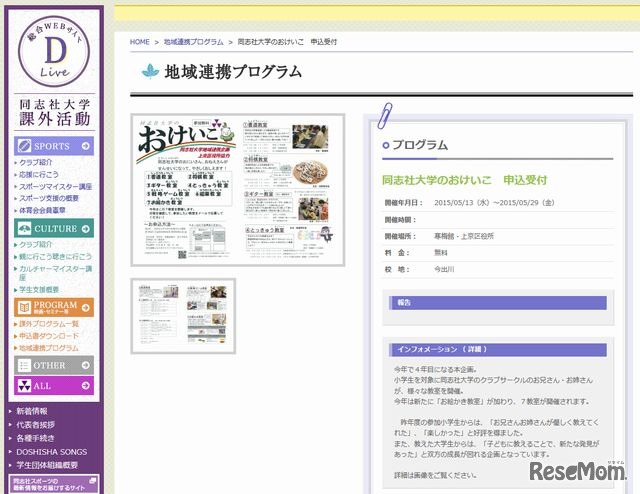Open 学生団体組織概要 menu item
This screenshot has width=640, height=494.
pyautogui.click(x=47, y=465)
